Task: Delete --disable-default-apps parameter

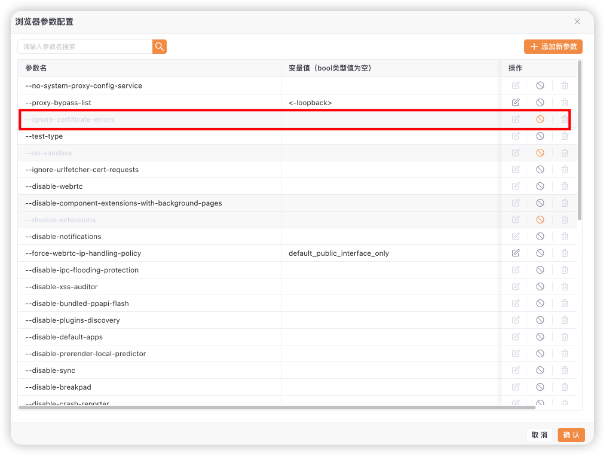Action: (x=564, y=337)
